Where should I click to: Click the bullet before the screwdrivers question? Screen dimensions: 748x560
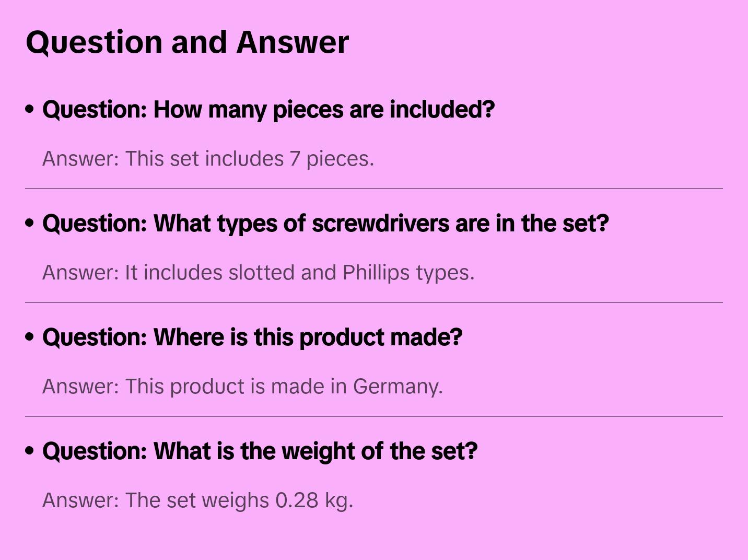click(30, 223)
